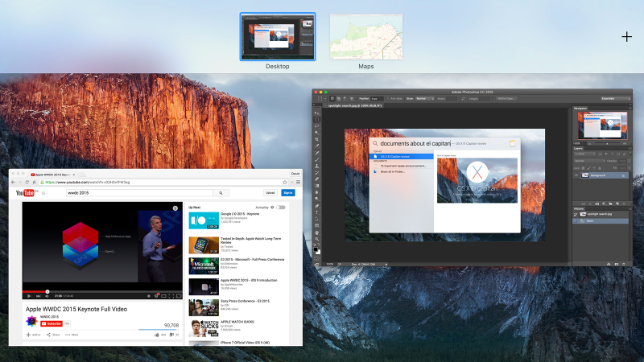Open the Layers panel flyout menu

[x=630, y=149]
